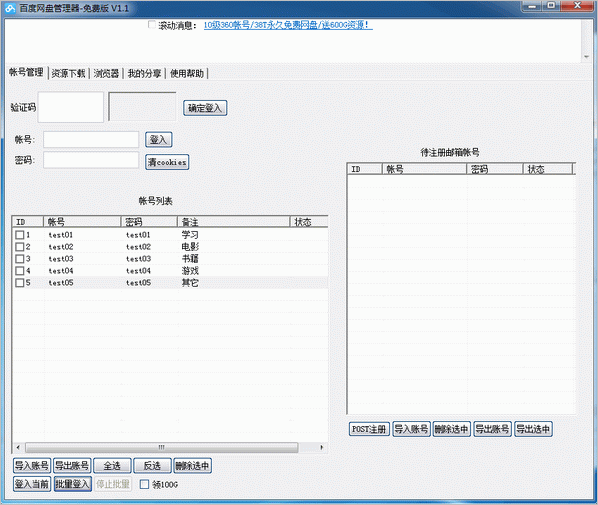
Task: Check the checkbox for account test01
Action: click(19, 235)
